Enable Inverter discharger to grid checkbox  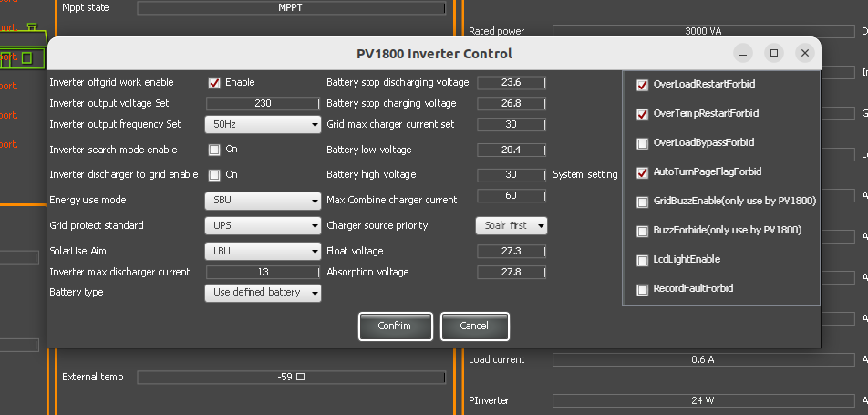pos(214,174)
